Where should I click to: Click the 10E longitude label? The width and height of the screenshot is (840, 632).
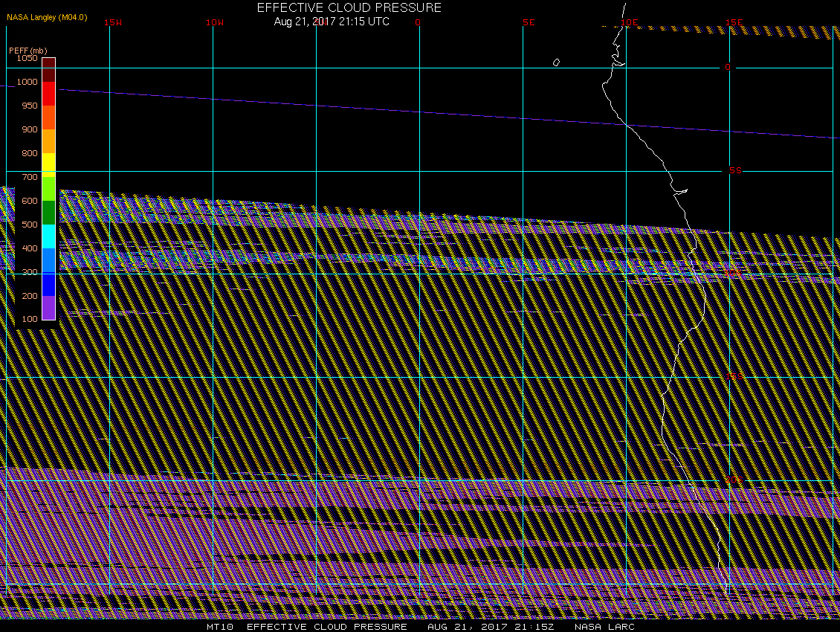[630, 22]
